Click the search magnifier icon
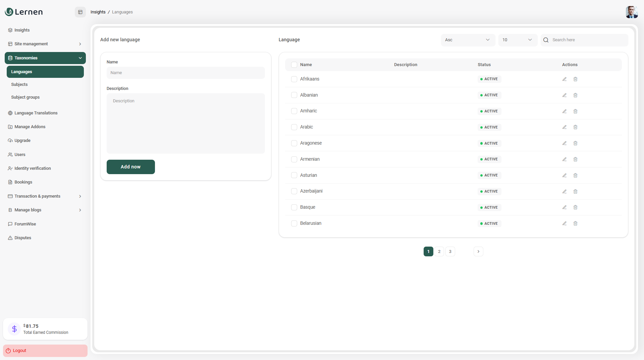Viewport: 644px width, 360px height. pos(546,40)
